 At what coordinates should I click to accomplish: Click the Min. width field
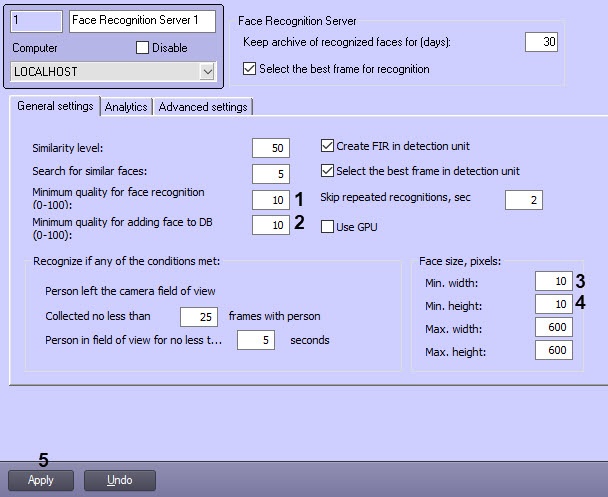point(553,281)
